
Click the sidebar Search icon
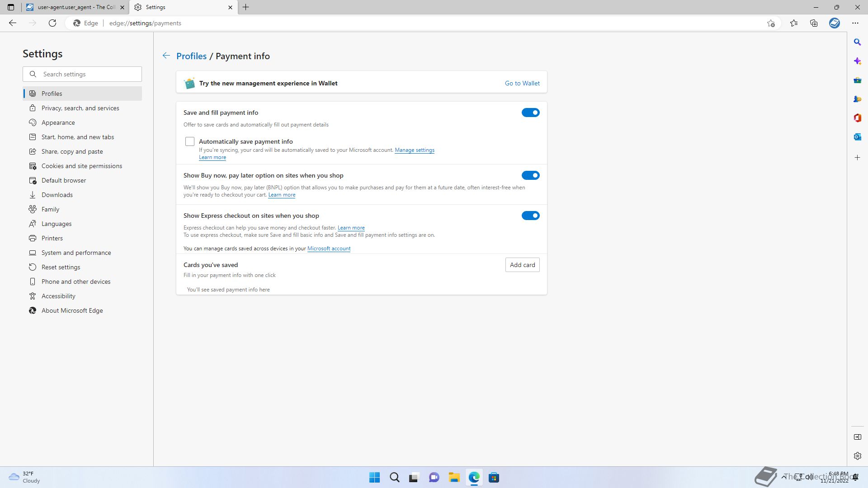pos(857,42)
